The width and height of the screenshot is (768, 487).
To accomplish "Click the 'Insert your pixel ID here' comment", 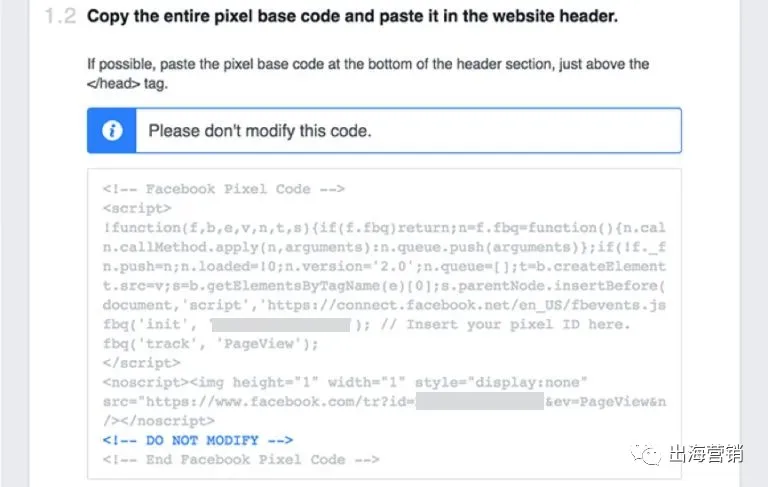I will [x=505, y=325].
